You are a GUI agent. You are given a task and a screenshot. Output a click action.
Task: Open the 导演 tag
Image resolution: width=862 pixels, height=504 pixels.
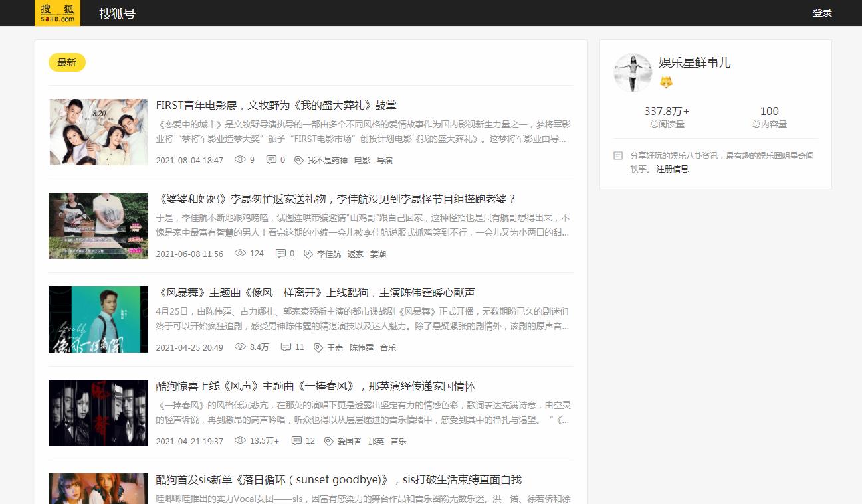click(x=385, y=161)
